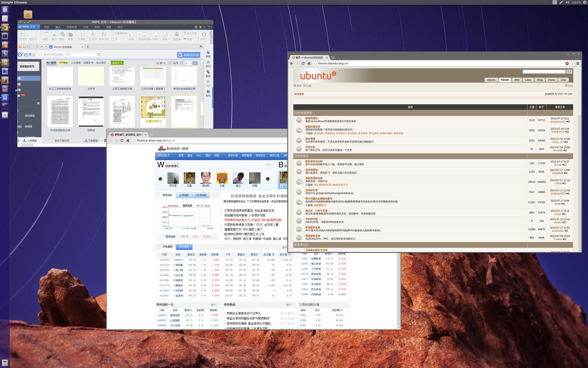Select the 企债指数 tab on Sina bond page
The width and height of the screenshot is (588, 368).
pyautogui.click(x=184, y=195)
